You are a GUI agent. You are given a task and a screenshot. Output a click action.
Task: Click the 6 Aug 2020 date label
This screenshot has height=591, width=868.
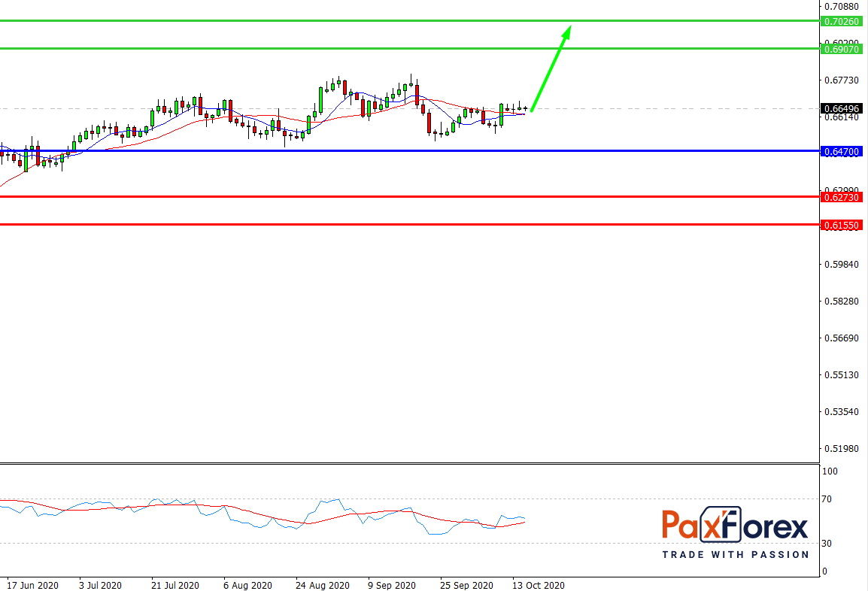pos(247,585)
